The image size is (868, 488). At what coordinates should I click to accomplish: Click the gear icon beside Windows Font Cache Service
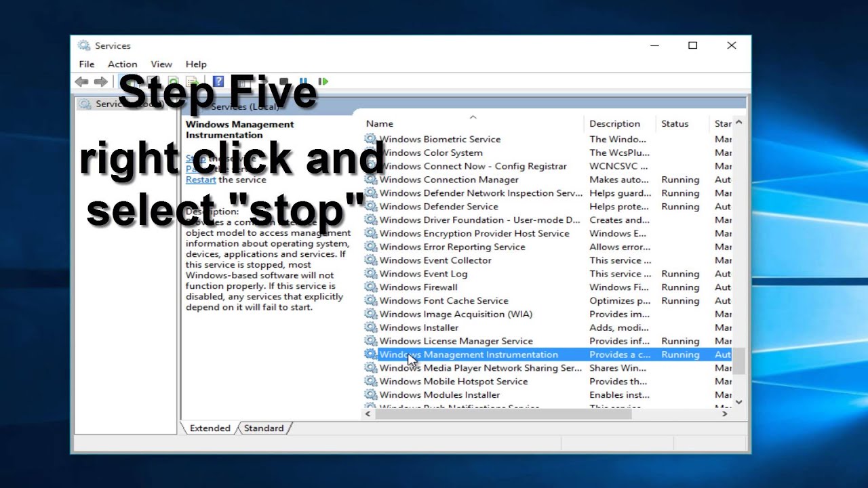[x=370, y=301]
